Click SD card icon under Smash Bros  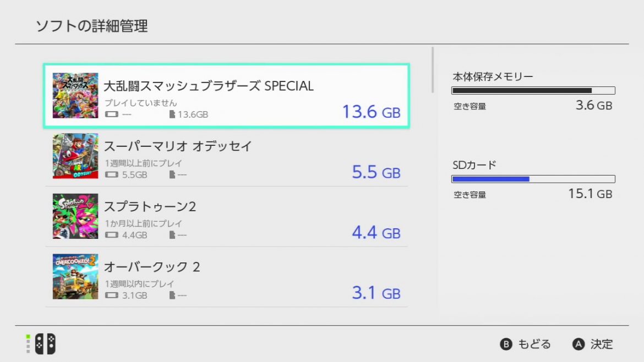click(x=172, y=114)
